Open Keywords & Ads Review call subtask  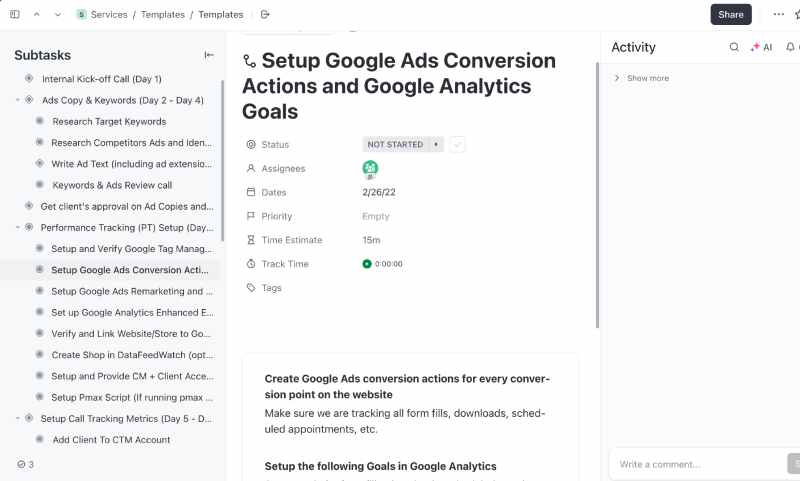click(x=112, y=185)
